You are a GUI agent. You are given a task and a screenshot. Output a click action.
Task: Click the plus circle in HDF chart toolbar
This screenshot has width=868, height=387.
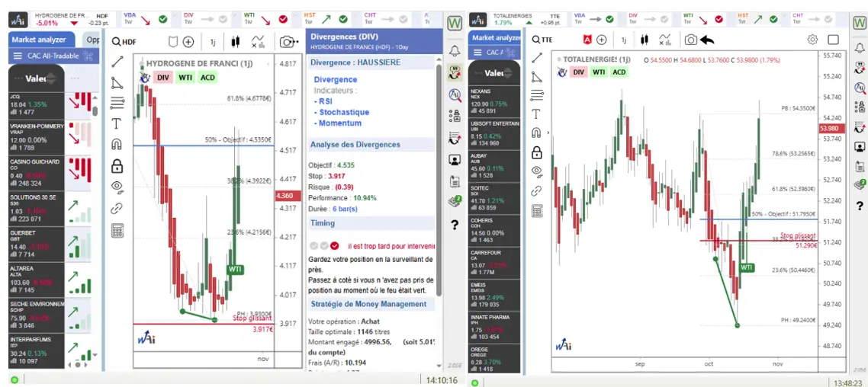coord(188,41)
